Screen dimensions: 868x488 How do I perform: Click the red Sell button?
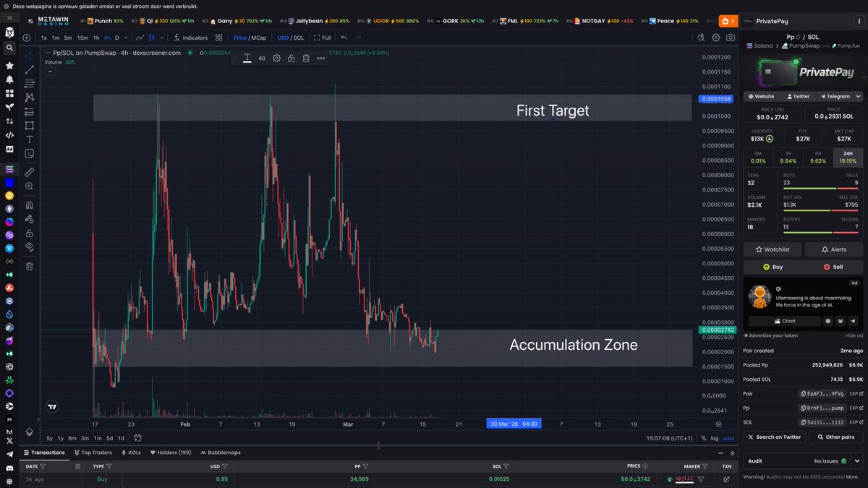click(x=834, y=267)
